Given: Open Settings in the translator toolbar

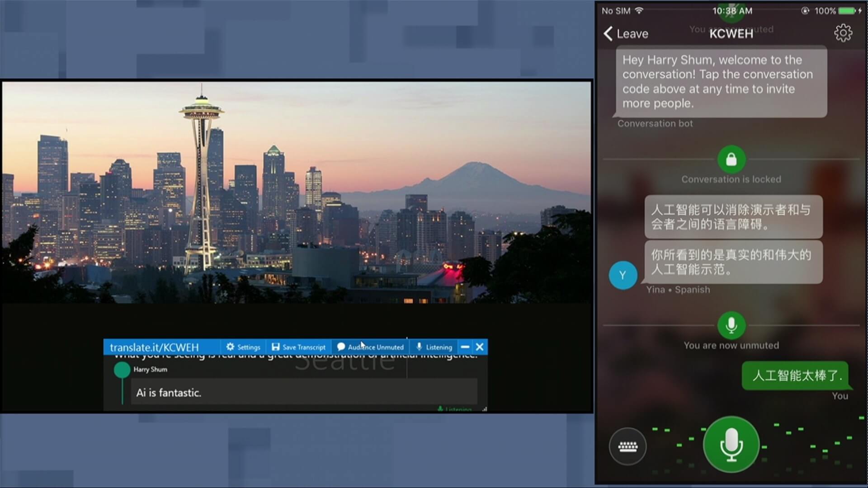Looking at the screenshot, I should 243,347.
